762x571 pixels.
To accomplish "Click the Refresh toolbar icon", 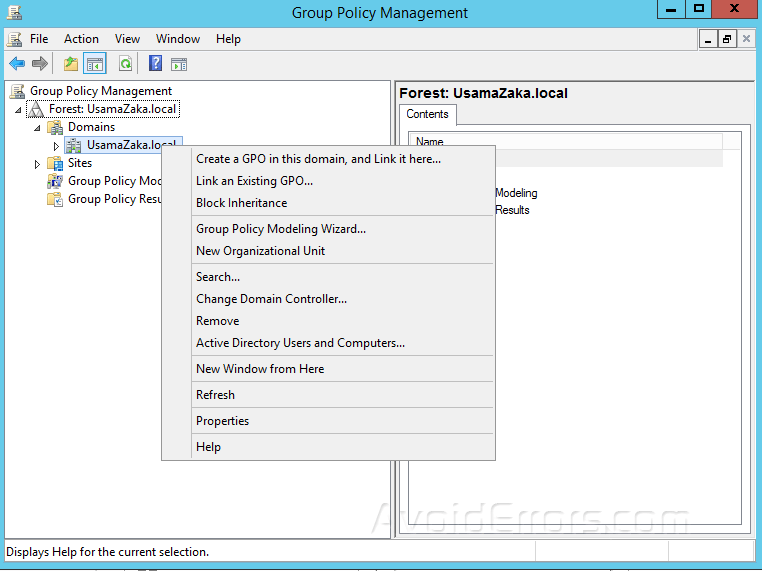I will (125, 64).
